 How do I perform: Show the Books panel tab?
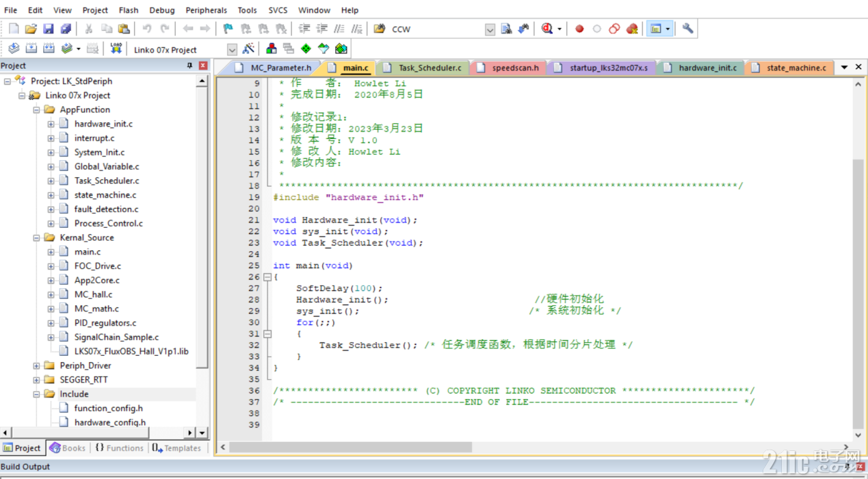click(x=67, y=448)
